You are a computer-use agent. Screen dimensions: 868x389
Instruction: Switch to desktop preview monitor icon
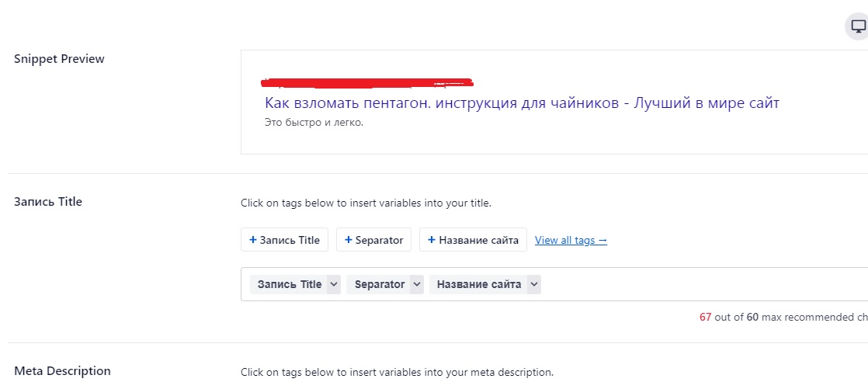coord(857,26)
